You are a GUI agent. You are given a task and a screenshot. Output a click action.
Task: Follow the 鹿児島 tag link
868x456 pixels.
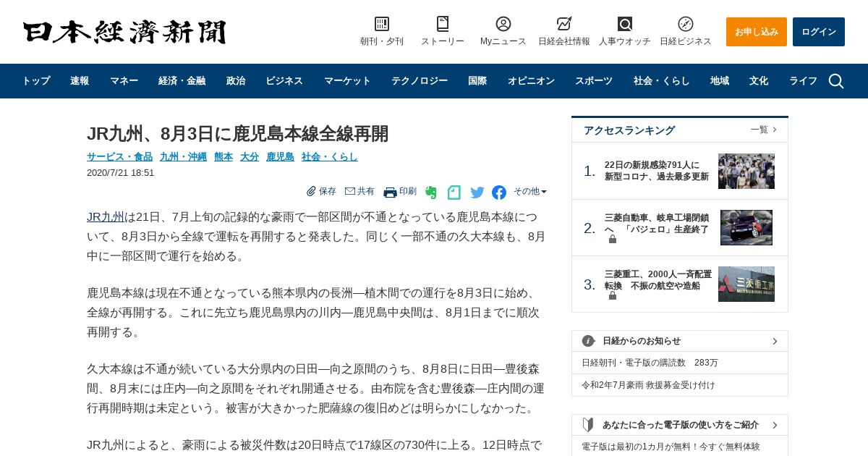coord(280,156)
